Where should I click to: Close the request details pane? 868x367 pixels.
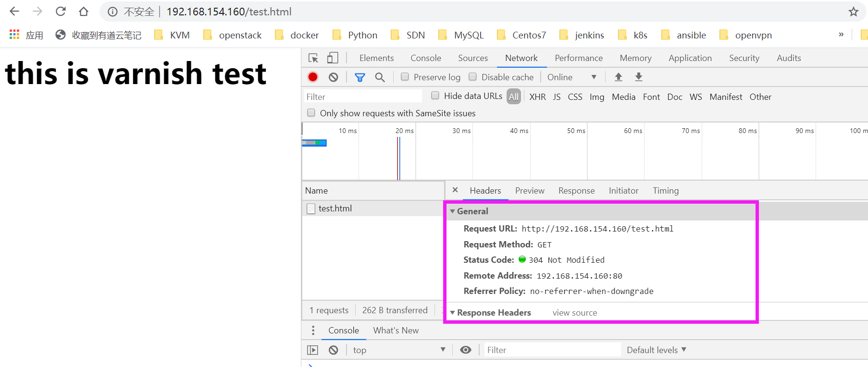(x=455, y=190)
